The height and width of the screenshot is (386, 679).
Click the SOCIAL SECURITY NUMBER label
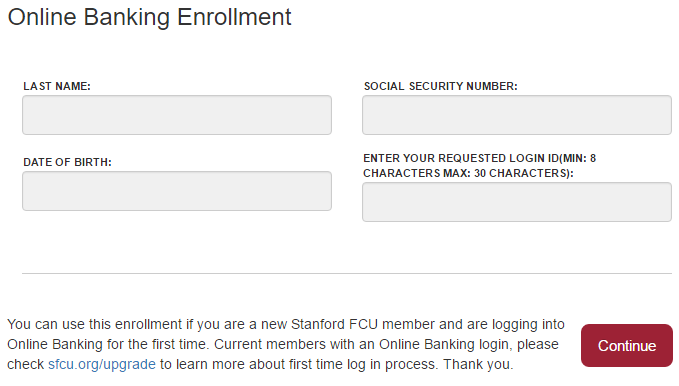[x=440, y=86]
